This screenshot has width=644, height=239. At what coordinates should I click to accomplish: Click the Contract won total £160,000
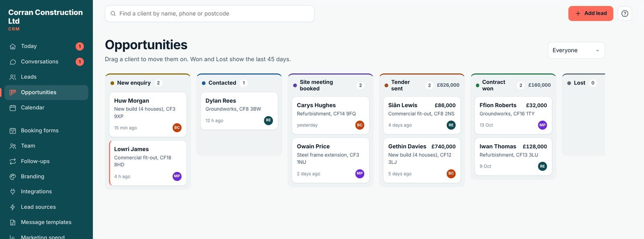point(539,85)
